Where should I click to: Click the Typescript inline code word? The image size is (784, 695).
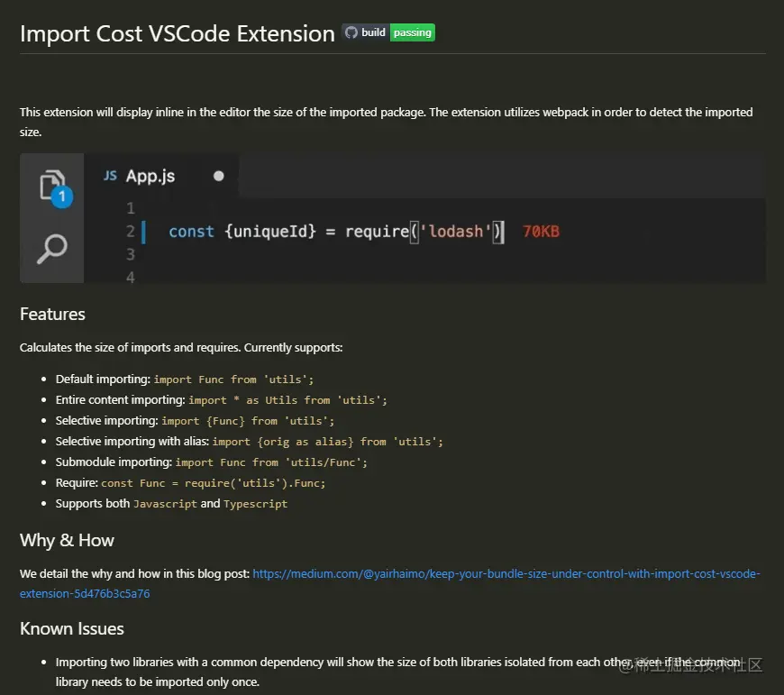(256, 504)
